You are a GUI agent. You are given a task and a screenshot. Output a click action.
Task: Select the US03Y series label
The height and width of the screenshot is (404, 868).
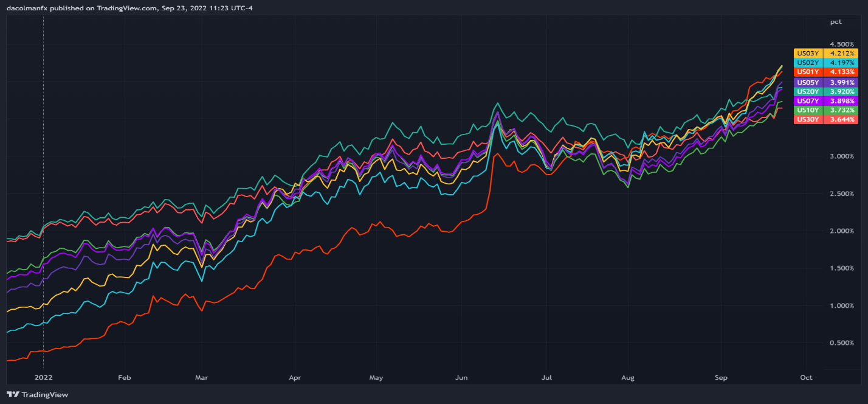pos(808,54)
